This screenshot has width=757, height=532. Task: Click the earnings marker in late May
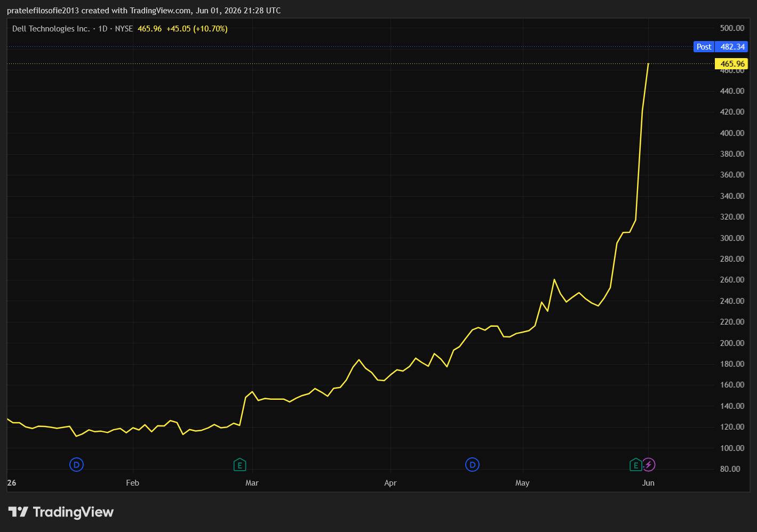[635, 465]
